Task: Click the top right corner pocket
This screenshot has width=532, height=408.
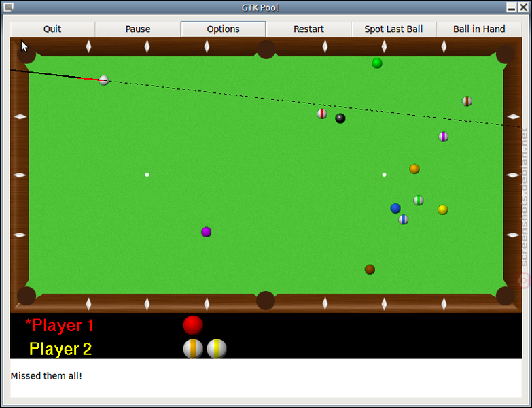Action: (506, 54)
